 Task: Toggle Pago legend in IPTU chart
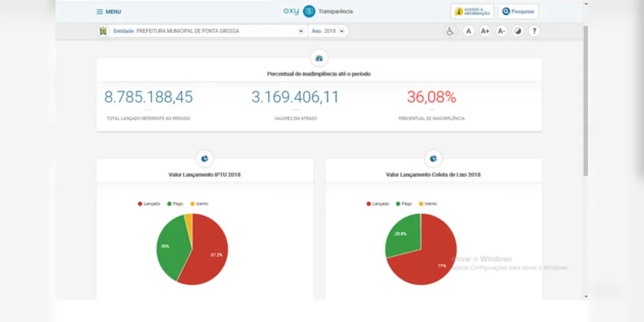(x=175, y=204)
